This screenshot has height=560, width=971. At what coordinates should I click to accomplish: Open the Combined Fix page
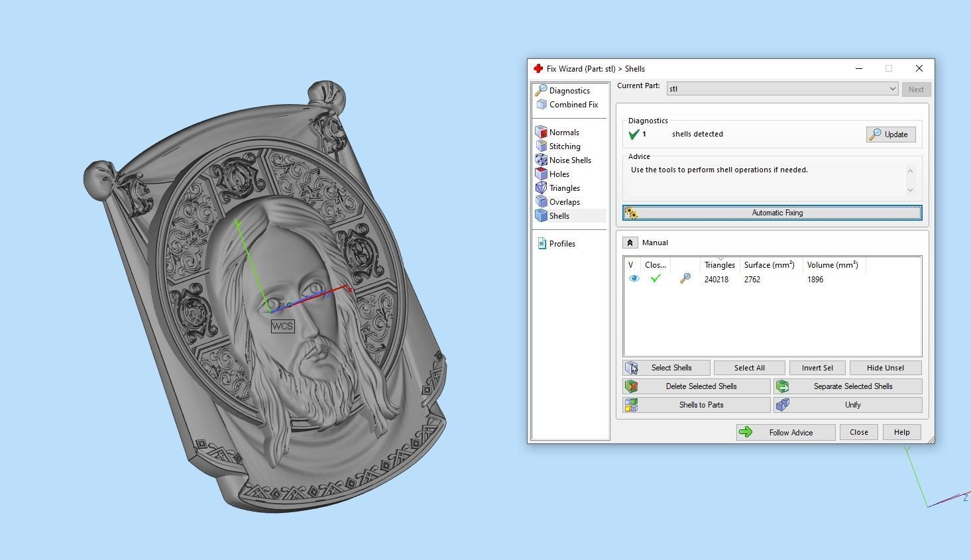567,105
